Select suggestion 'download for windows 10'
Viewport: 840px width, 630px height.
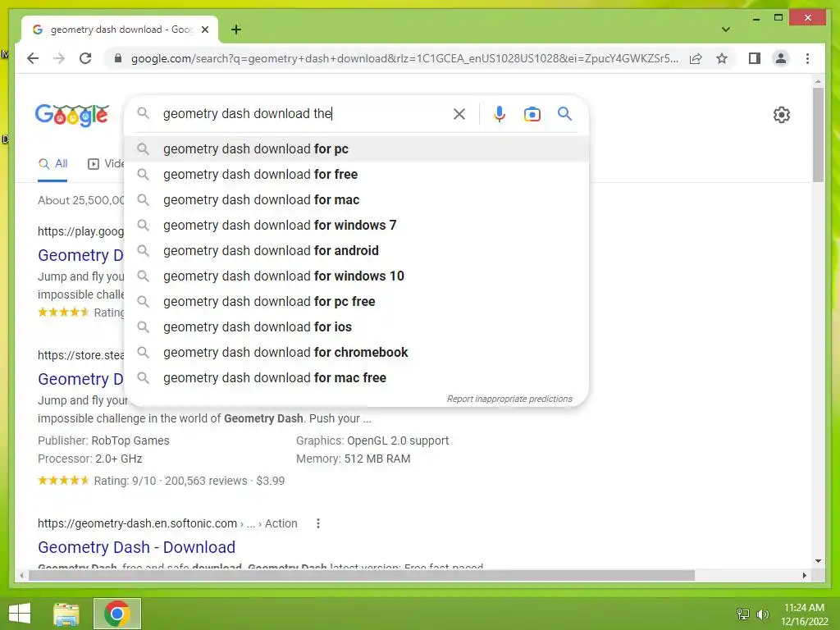point(356,276)
